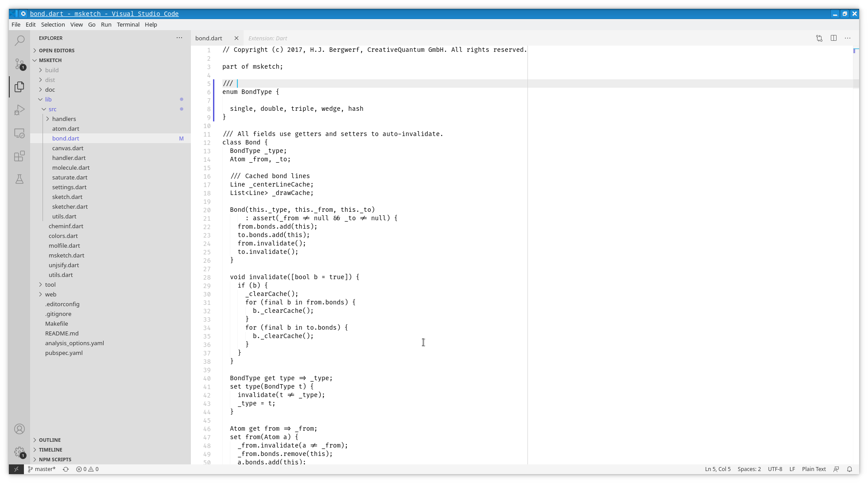This screenshot has width=868, height=483.
Task: Open the Terminal menu
Action: pyautogui.click(x=128, y=24)
